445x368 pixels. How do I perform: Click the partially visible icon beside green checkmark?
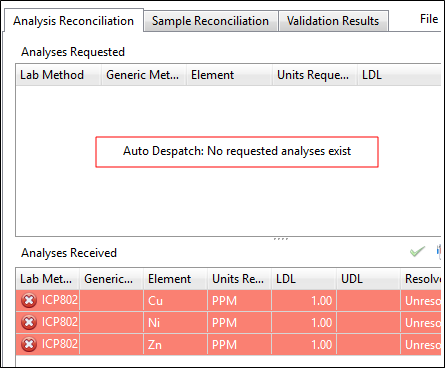(x=439, y=252)
